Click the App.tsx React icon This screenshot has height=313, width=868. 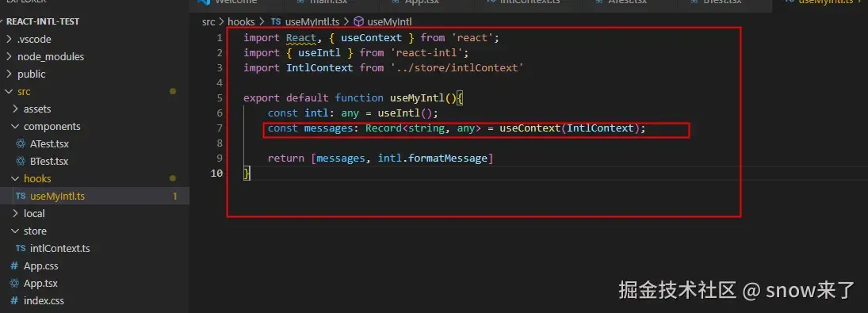coord(14,284)
